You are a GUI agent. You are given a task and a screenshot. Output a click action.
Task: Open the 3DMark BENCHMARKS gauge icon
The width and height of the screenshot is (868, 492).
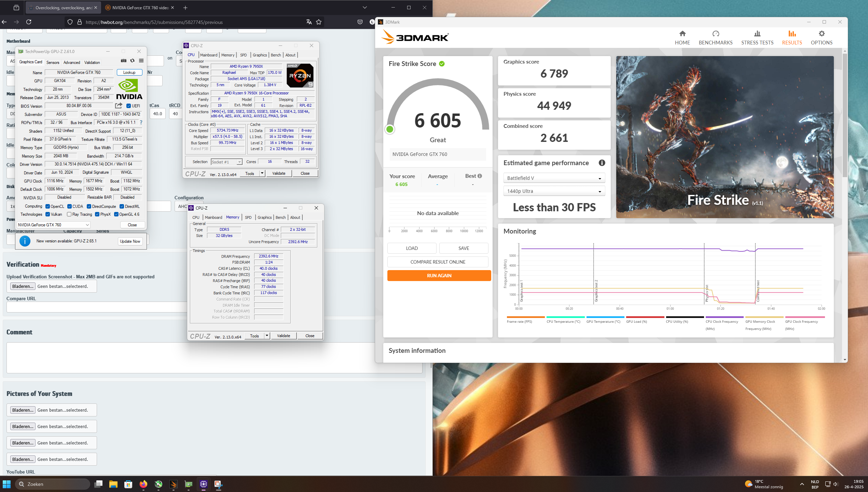pos(716,34)
